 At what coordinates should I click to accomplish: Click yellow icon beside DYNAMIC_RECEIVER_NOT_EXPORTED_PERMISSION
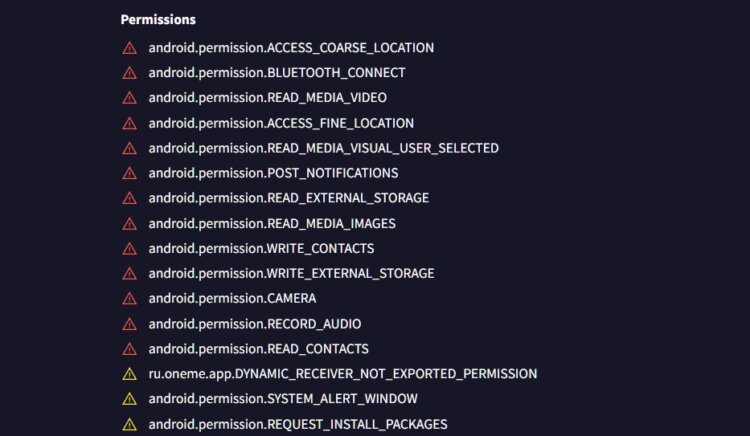(129, 374)
